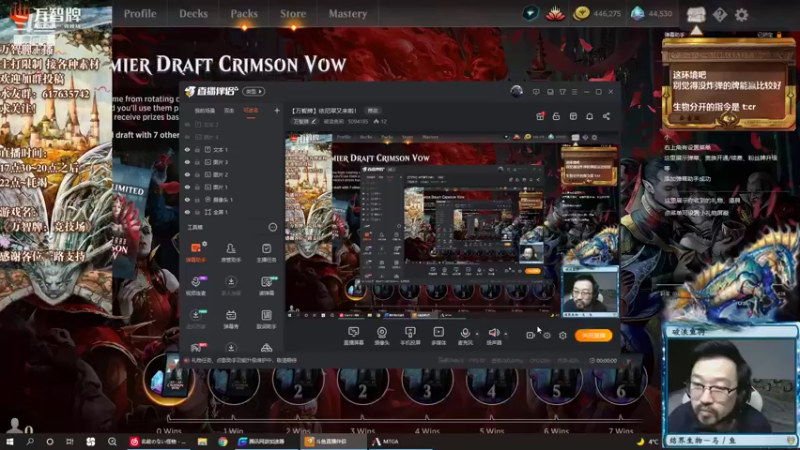
Task: Open the 歌词助手 lyrics assistant tool
Action: click(x=266, y=319)
